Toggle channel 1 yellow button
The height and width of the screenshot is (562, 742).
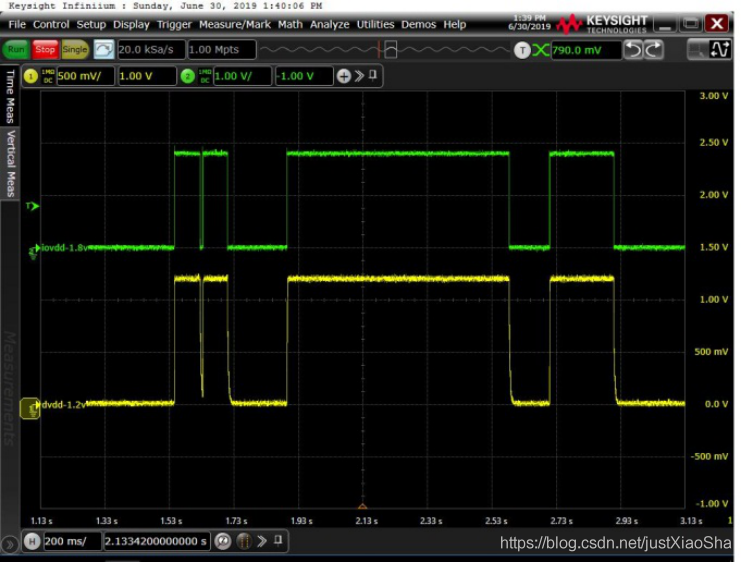pos(31,76)
